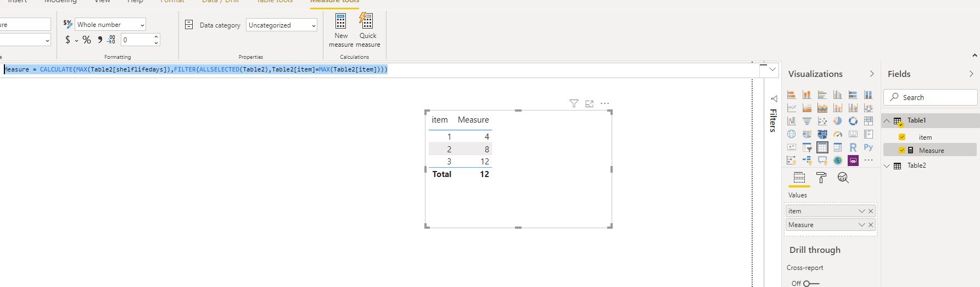
Task: Open Measure field well dropdown arrow
Action: 861,225
